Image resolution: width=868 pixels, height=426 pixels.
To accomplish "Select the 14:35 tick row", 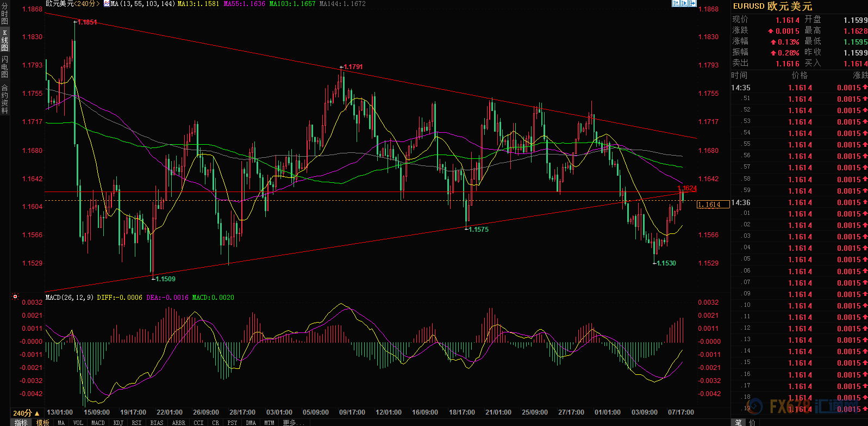I will [800, 88].
